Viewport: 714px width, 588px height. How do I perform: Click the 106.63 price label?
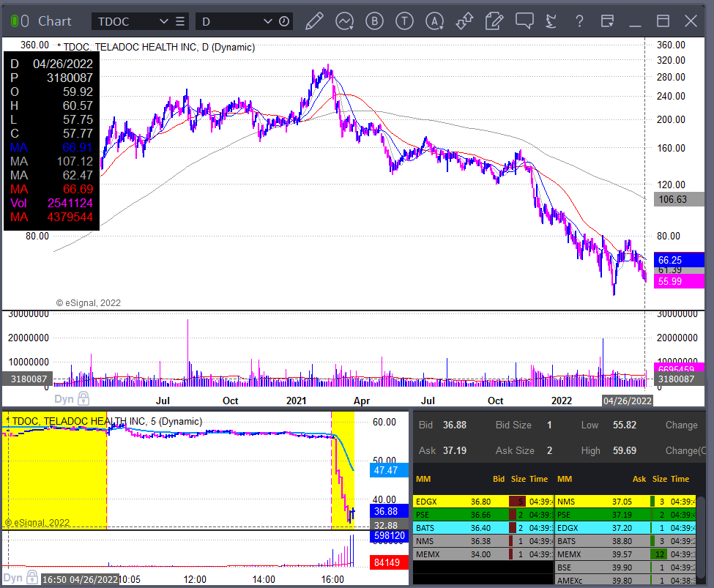678,199
